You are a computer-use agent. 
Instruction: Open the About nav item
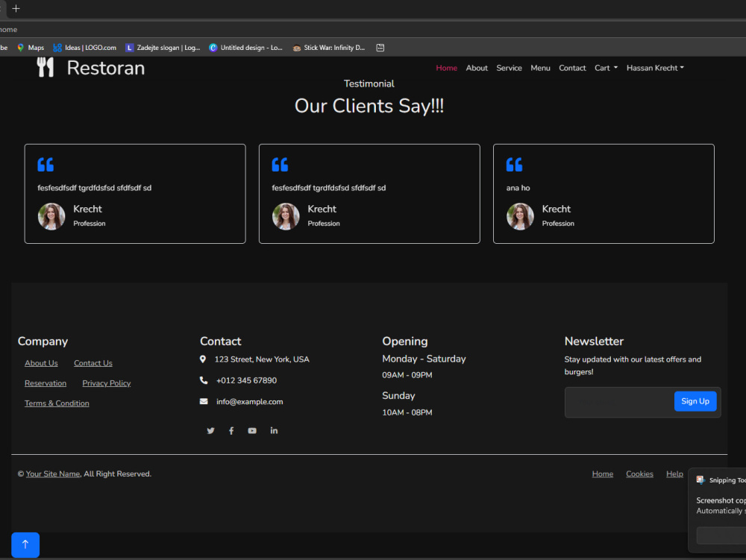(x=477, y=68)
